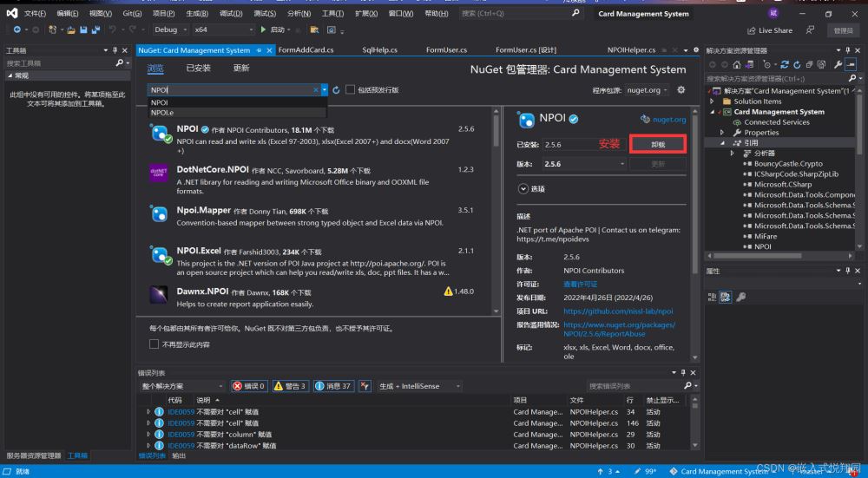Open Git changes pencil in status bar
Viewport: 868px width, 478px height.
coord(639,471)
